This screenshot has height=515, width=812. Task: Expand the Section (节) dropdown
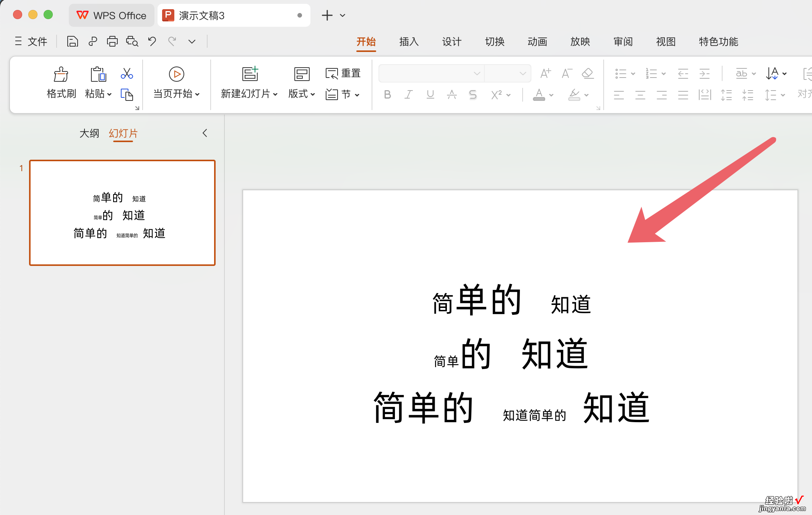click(x=357, y=95)
